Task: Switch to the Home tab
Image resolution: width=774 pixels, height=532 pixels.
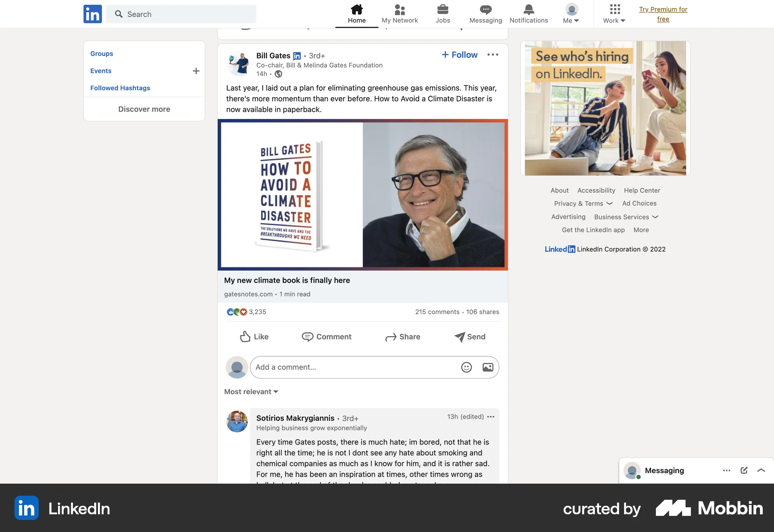Action: tap(356, 13)
